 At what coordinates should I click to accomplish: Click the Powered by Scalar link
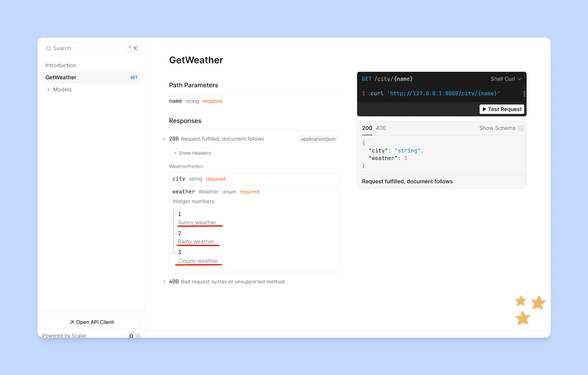(64, 335)
